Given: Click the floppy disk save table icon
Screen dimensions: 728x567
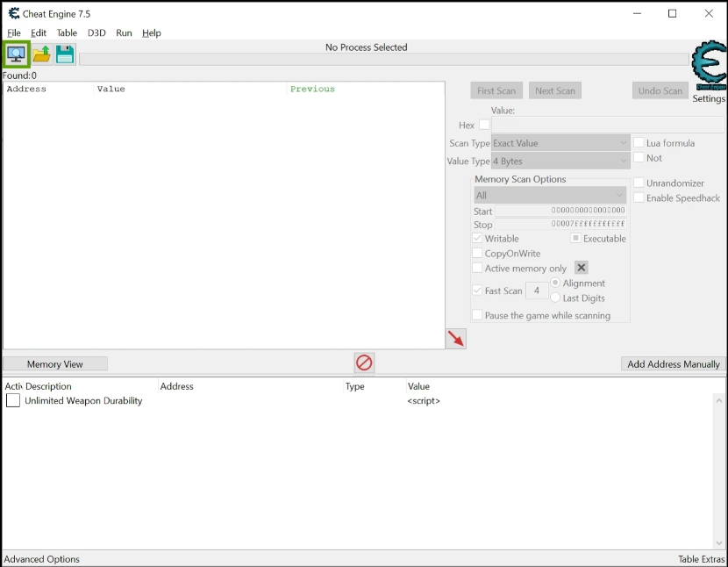Looking at the screenshot, I should coord(65,54).
